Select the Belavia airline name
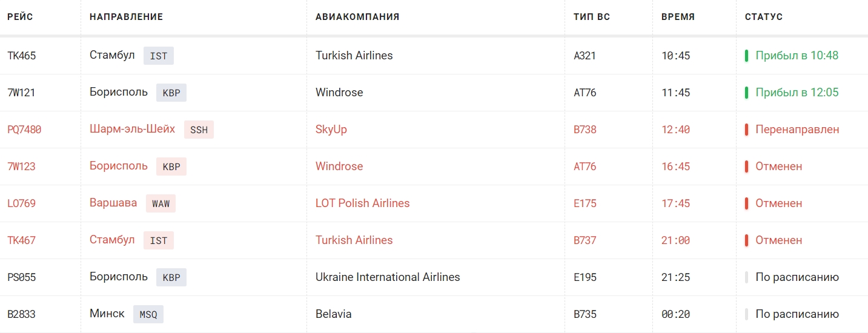 [x=334, y=314]
